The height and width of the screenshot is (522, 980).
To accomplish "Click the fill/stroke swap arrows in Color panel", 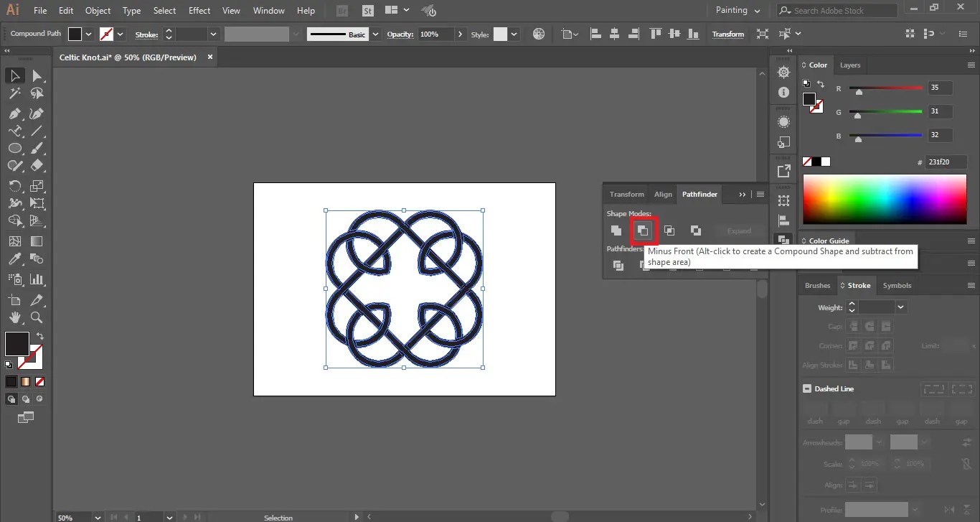I will [821, 84].
